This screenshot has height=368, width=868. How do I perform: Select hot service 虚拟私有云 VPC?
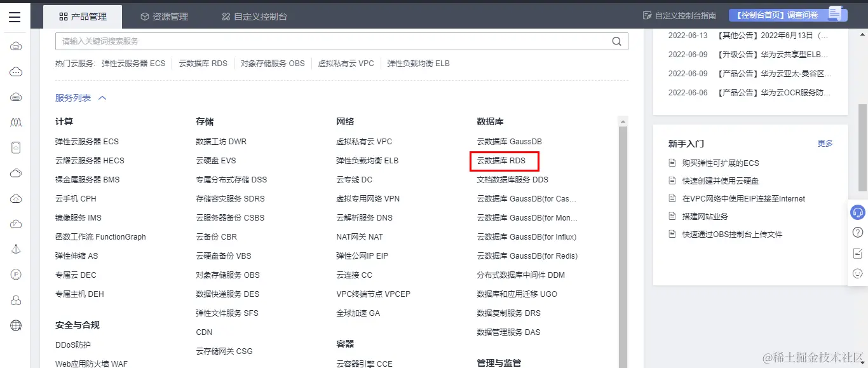346,64
